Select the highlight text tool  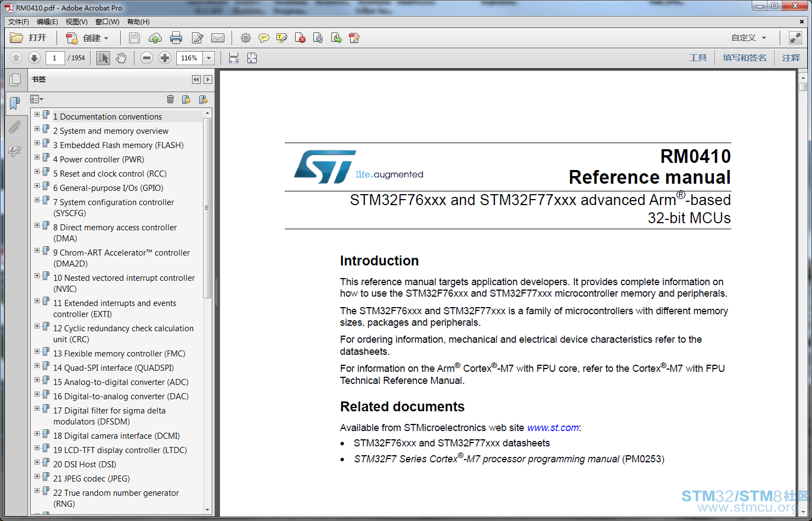tap(282, 38)
